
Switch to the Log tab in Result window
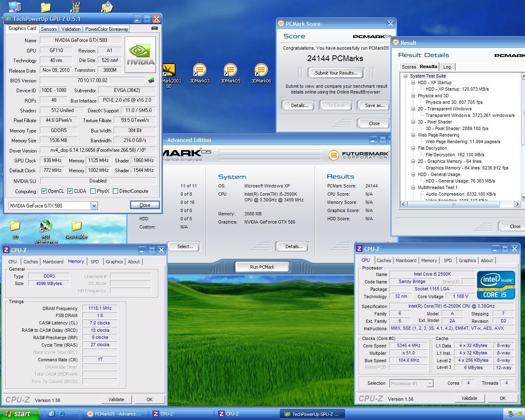[x=447, y=67]
